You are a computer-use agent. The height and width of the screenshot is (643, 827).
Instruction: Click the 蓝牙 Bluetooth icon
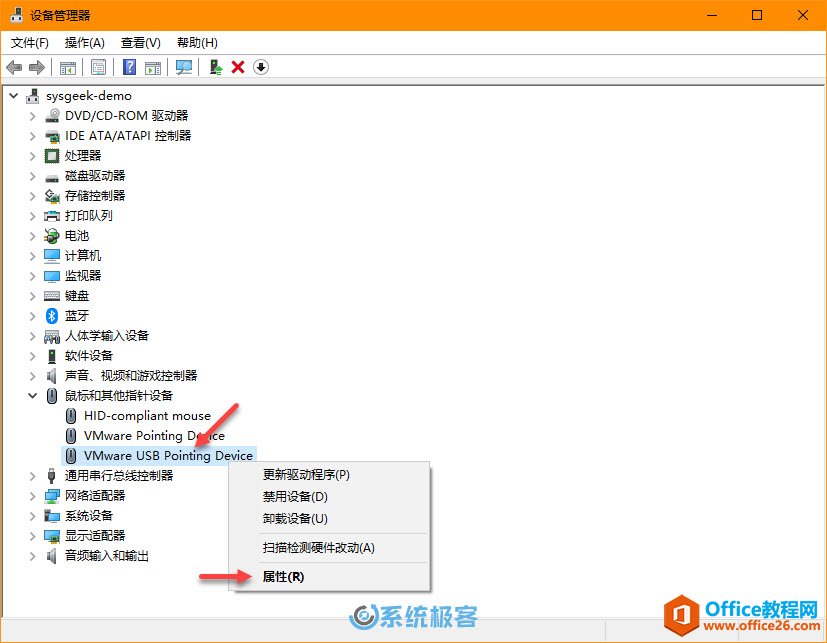(52, 316)
